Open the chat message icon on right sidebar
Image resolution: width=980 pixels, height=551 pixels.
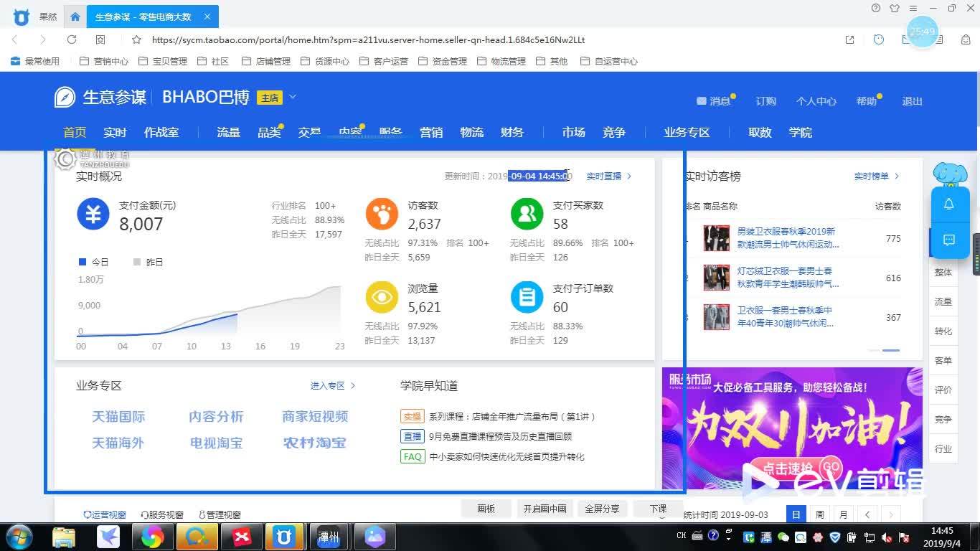948,240
